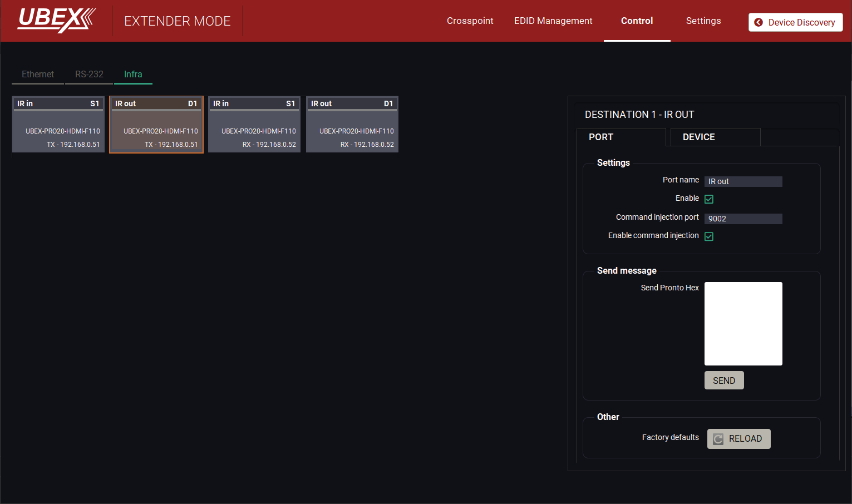Switch to the RS-232 tab
The image size is (852, 504).
pos(89,74)
